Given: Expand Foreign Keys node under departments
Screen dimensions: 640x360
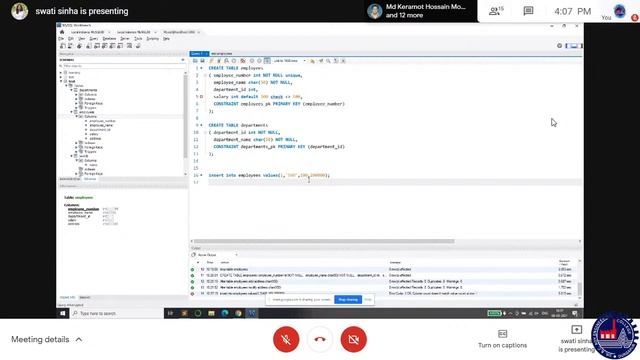Looking at the screenshot, I should click(76, 103).
